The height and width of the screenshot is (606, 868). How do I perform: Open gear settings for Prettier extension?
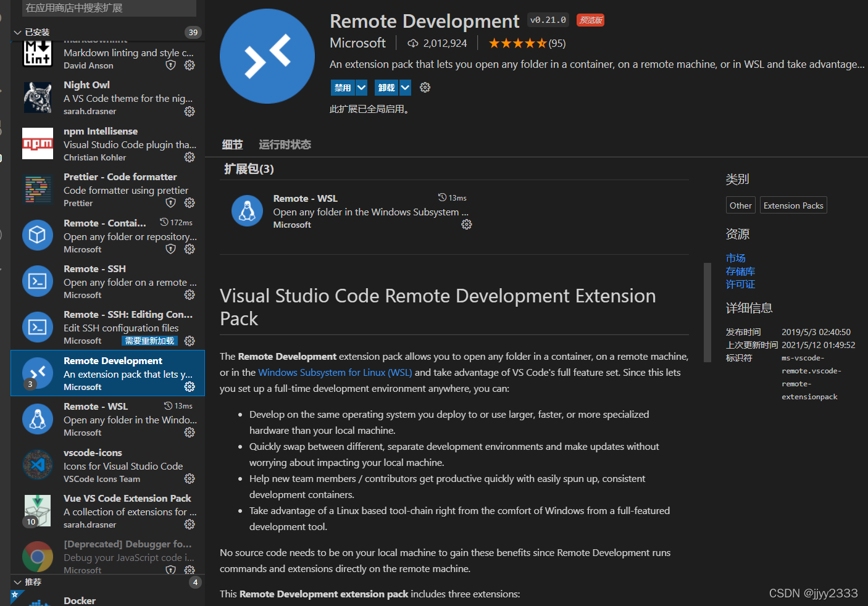pos(190,203)
